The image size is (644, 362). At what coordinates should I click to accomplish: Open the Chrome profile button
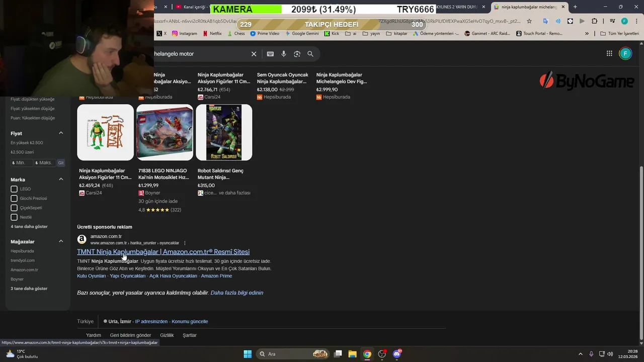click(x=624, y=21)
